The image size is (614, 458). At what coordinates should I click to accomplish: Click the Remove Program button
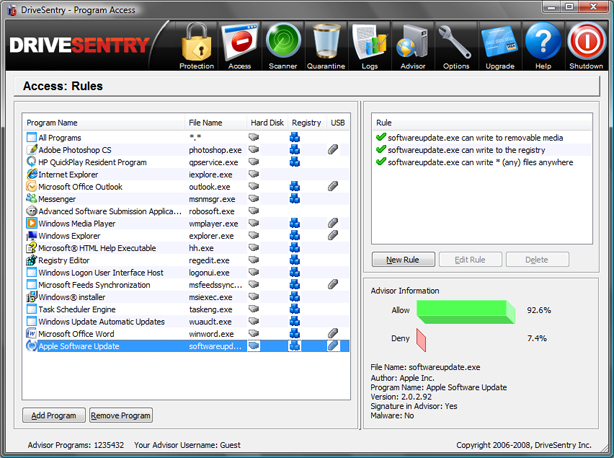(x=121, y=415)
